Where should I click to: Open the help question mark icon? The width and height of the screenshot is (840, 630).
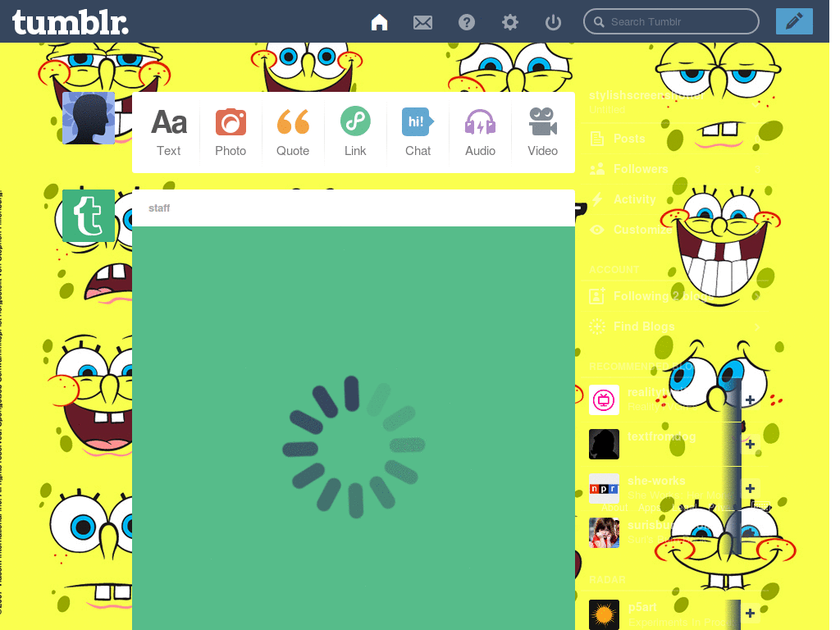click(467, 22)
